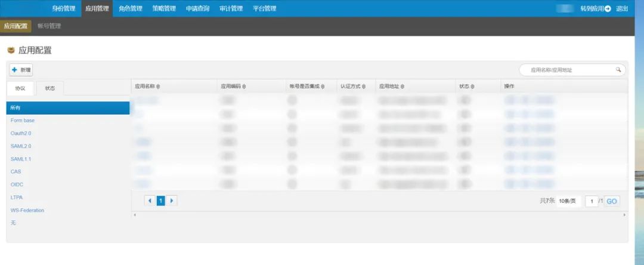Click the GO pagination button
The image size is (644, 265).
[x=612, y=201]
